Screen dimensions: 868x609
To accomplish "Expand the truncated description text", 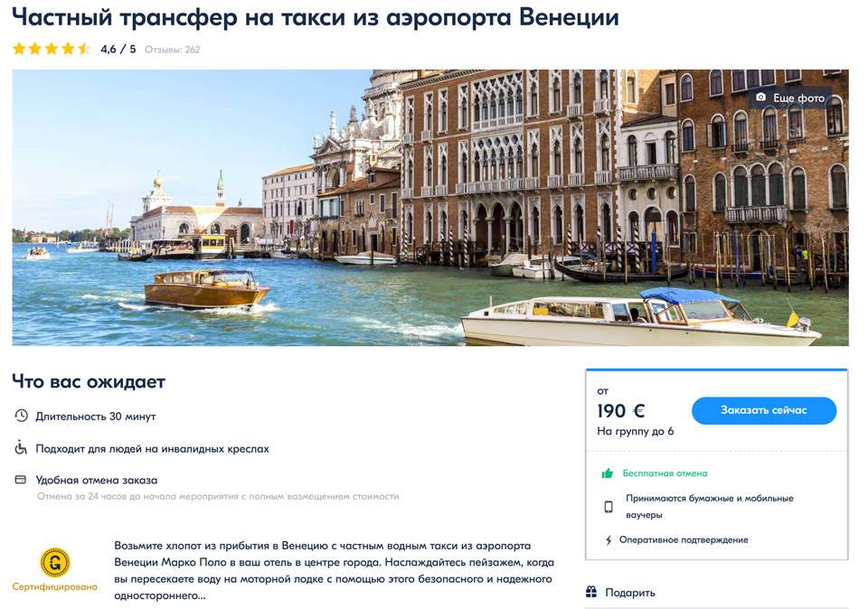I will click(159, 595).
